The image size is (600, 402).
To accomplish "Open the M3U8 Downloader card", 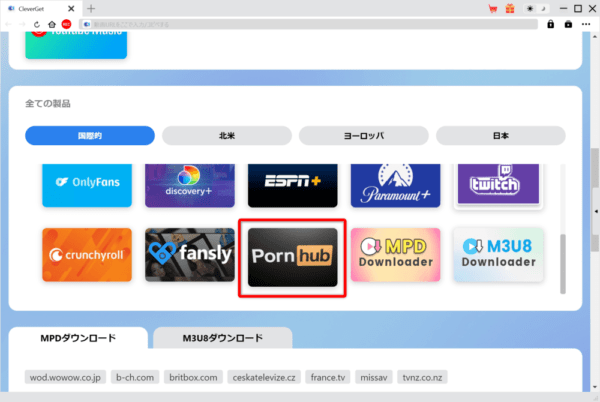I will click(x=498, y=255).
